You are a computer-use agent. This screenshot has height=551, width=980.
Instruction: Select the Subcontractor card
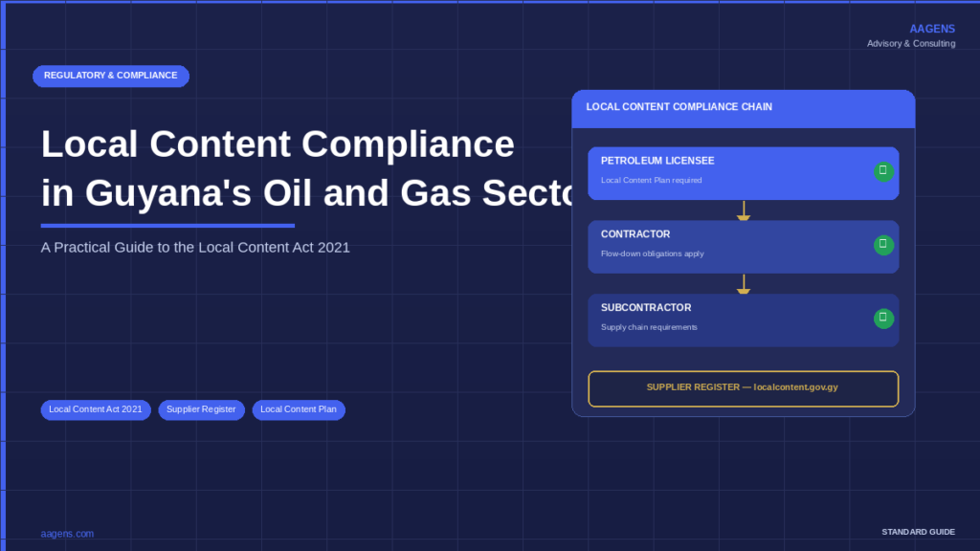coord(743,320)
